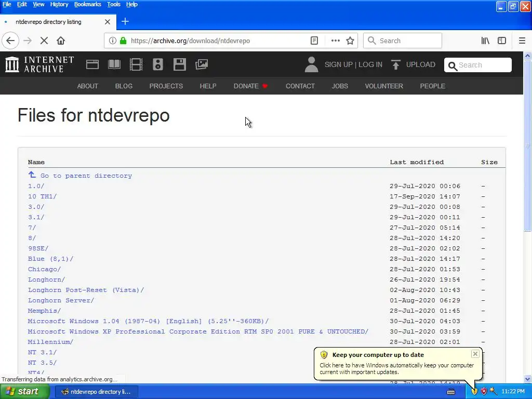This screenshot has width=532, height=399.
Task: Open PROJECTS navigation link
Action: click(x=166, y=86)
